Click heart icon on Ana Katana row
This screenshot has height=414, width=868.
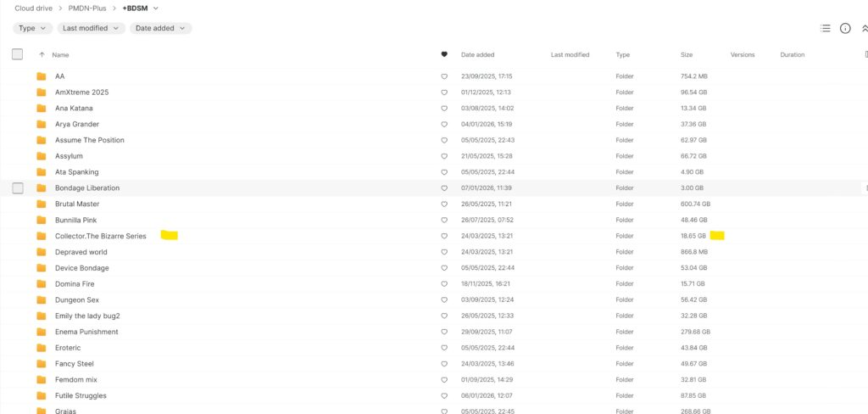coord(444,109)
